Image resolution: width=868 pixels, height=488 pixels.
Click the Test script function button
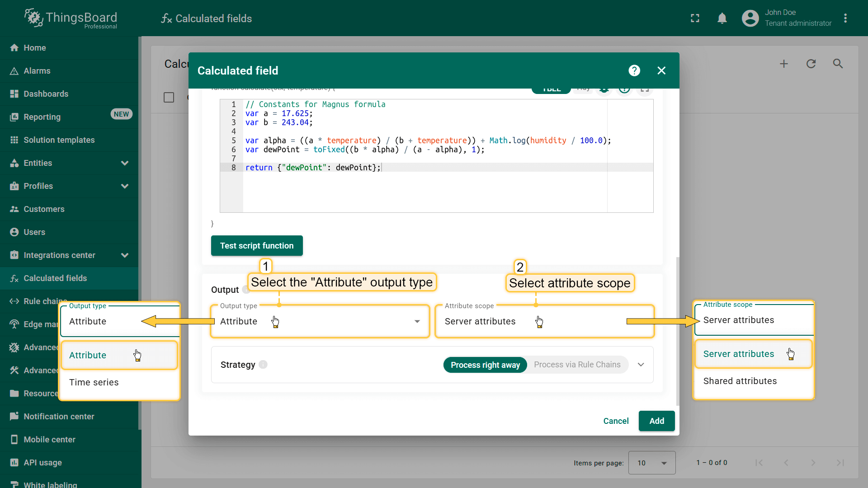(x=257, y=246)
